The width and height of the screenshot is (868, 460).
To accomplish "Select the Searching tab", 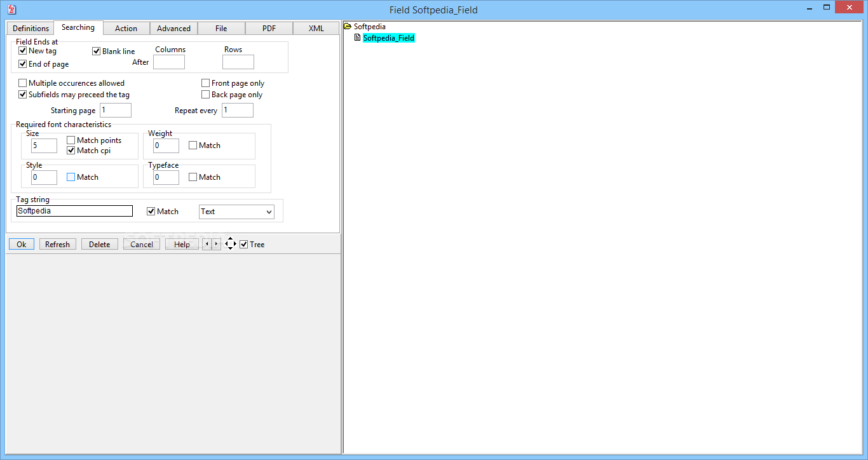I will tap(78, 27).
